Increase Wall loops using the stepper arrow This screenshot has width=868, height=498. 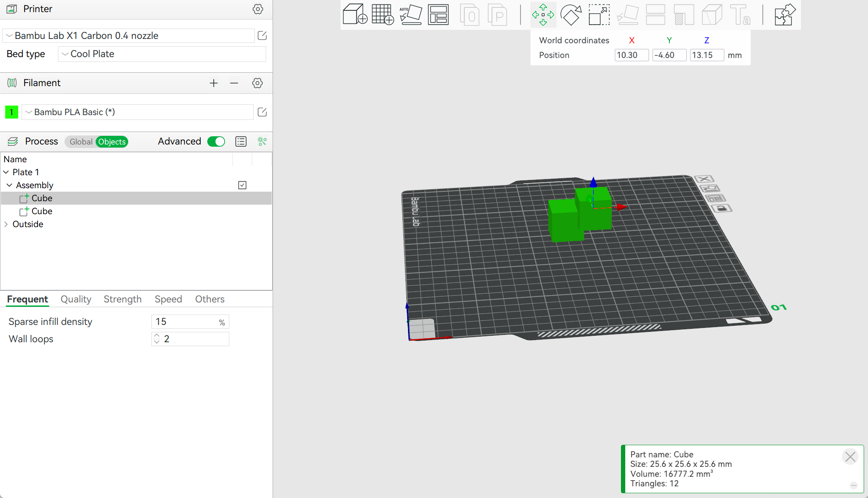[156, 335]
